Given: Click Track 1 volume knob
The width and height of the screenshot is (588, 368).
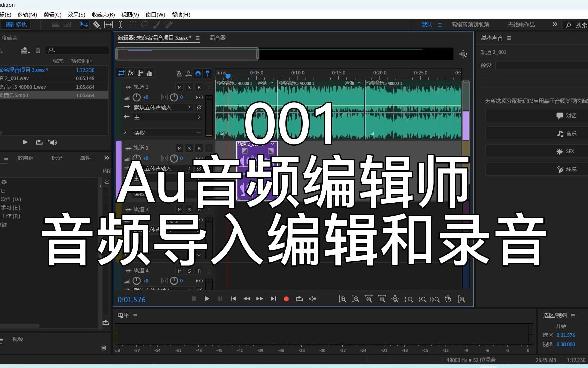Looking at the screenshot, I should (x=136, y=97).
